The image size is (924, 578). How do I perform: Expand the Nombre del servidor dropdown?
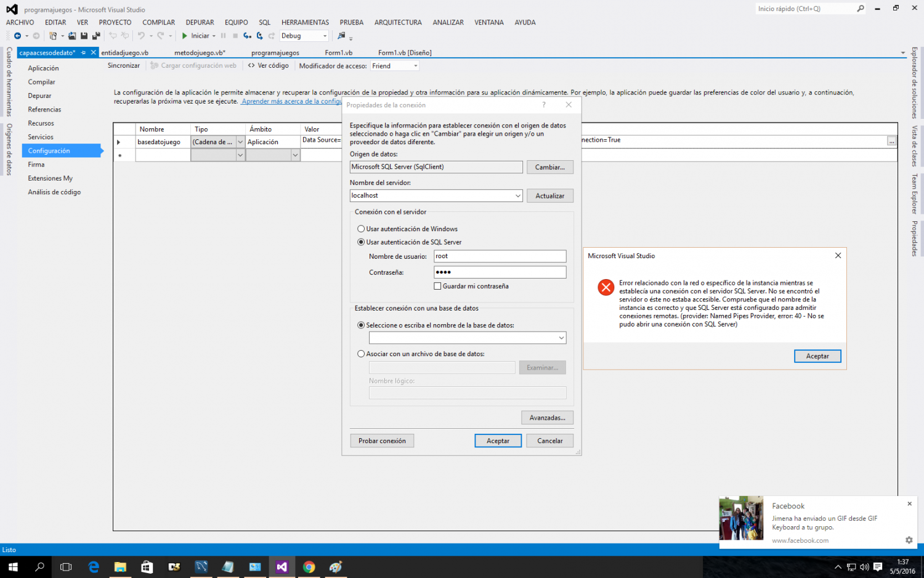[x=517, y=195]
